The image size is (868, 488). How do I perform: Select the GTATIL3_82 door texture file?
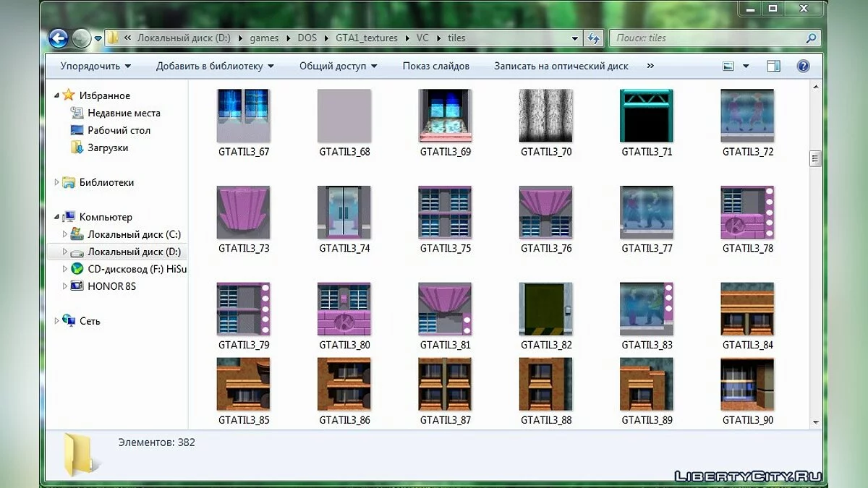(545, 309)
